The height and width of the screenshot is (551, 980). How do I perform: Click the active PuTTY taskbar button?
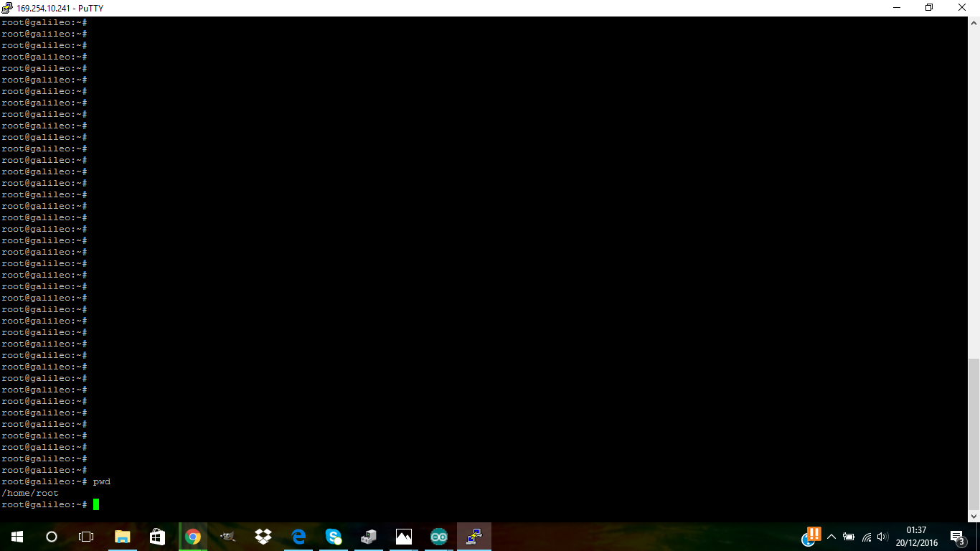point(474,537)
